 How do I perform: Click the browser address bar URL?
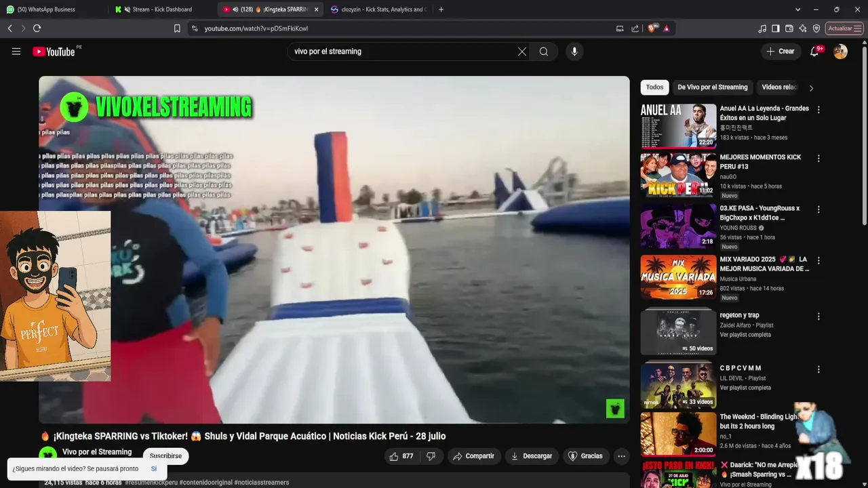(256, 28)
